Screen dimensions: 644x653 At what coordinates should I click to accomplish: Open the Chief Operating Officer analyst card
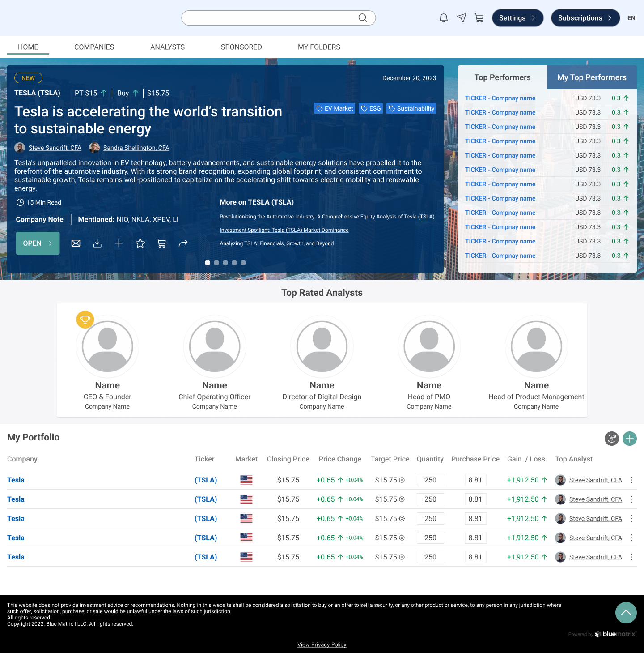pos(215,363)
